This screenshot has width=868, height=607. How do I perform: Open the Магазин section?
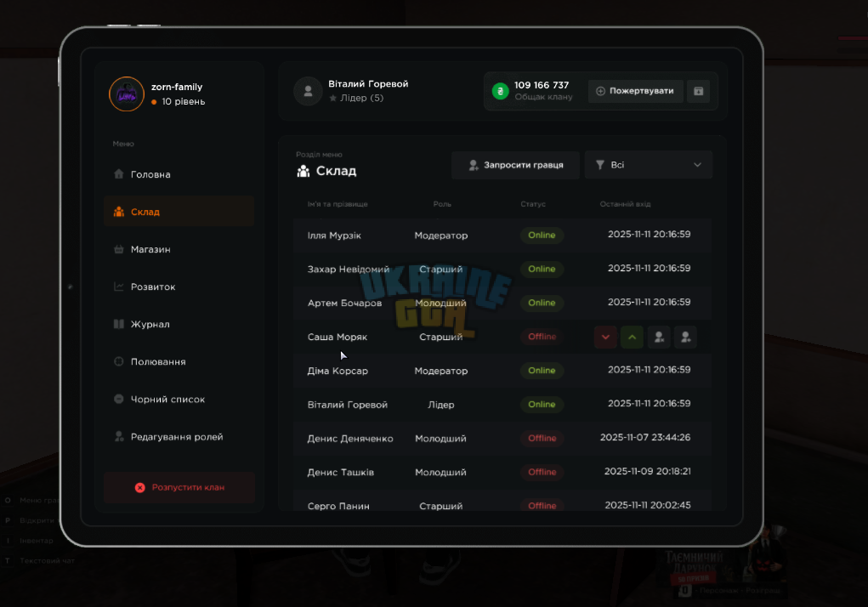pyautogui.click(x=179, y=249)
